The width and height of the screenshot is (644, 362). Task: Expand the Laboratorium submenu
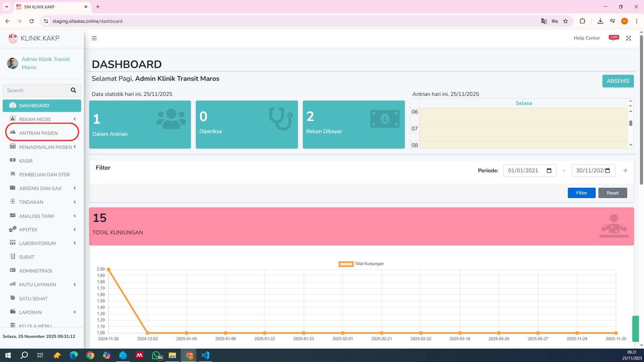(37, 243)
